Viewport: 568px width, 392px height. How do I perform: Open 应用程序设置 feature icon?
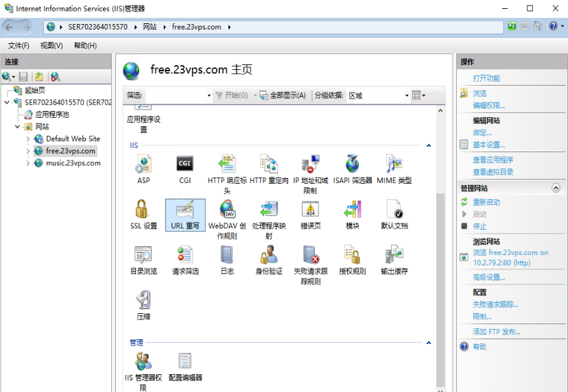click(x=143, y=119)
